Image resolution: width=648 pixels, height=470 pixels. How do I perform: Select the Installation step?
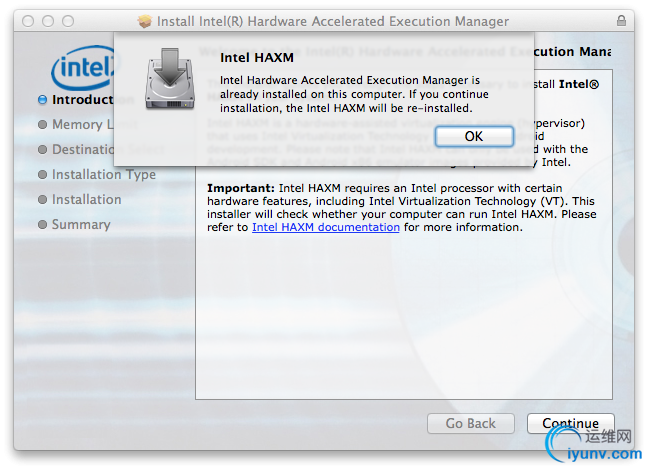point(80,200)
